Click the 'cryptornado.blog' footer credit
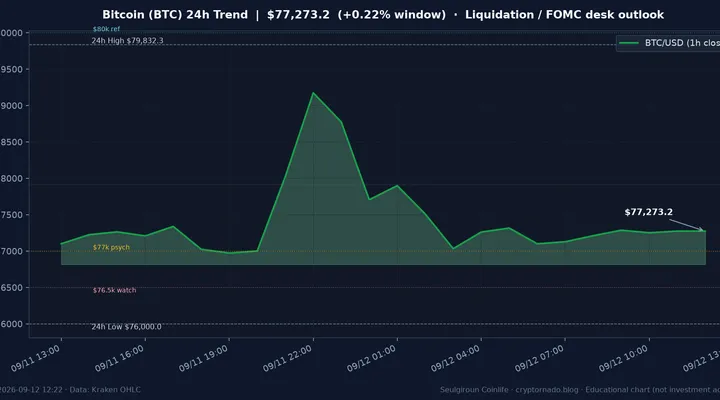The image size is (720, 400). pyautogui.click(x=547, y=389)
